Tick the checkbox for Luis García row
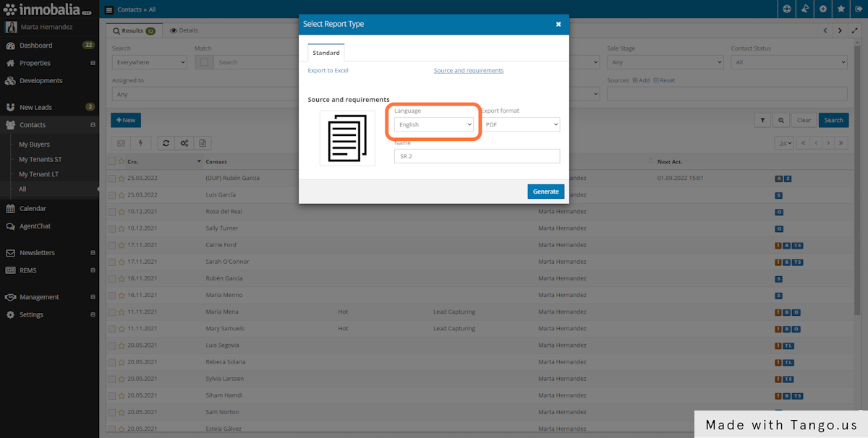 coord(112,195)
